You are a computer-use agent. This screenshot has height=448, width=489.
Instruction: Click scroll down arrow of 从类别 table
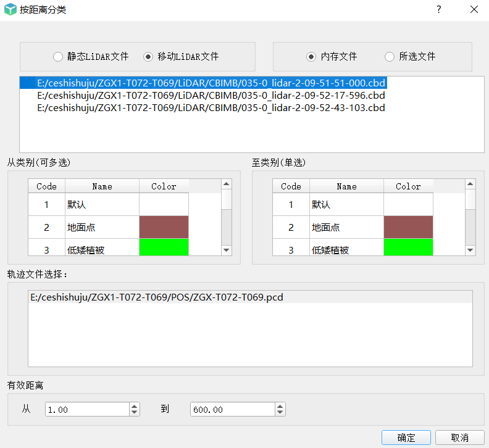[227, 251]
